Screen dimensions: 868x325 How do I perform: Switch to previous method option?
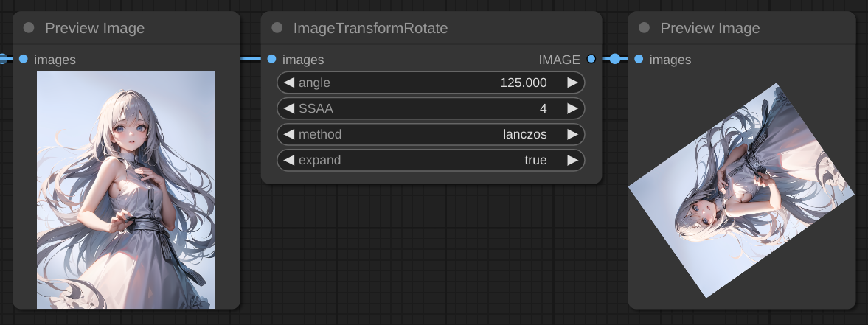(x=288, y=134)
